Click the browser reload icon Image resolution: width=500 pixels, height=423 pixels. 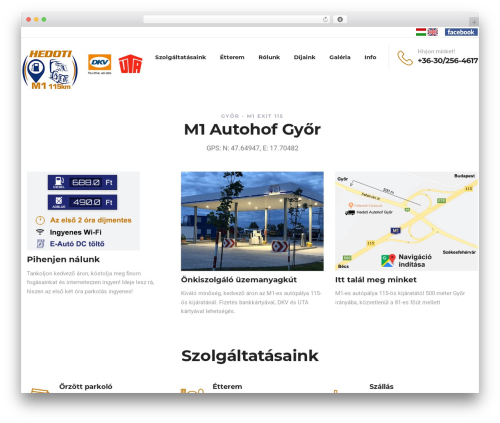pyautogui.click(x=325, y=20)
